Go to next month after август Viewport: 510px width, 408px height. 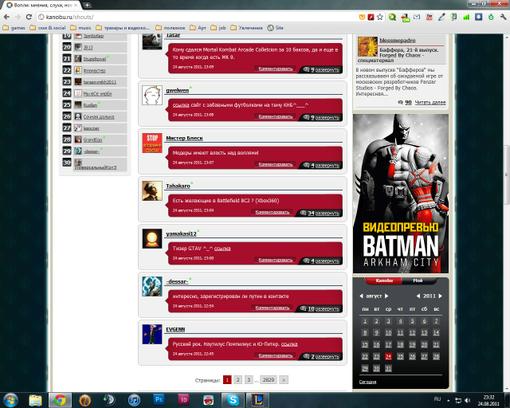(x=386, y=296)
